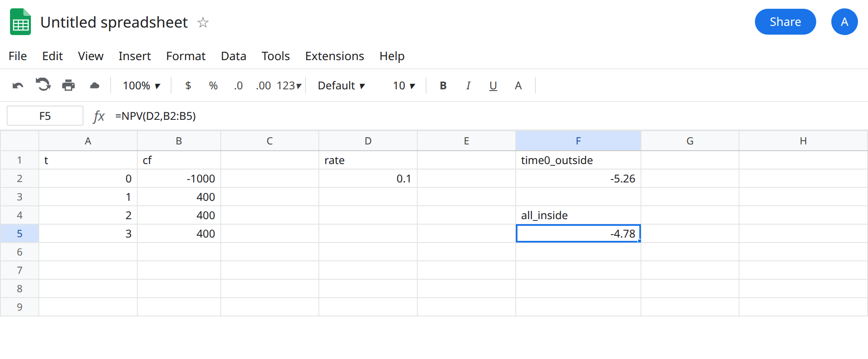Open the Help menu

392,56
